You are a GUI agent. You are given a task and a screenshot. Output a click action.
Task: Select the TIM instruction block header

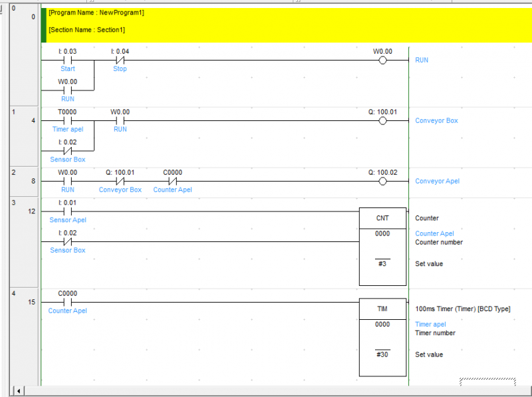(x=382, y=309)
